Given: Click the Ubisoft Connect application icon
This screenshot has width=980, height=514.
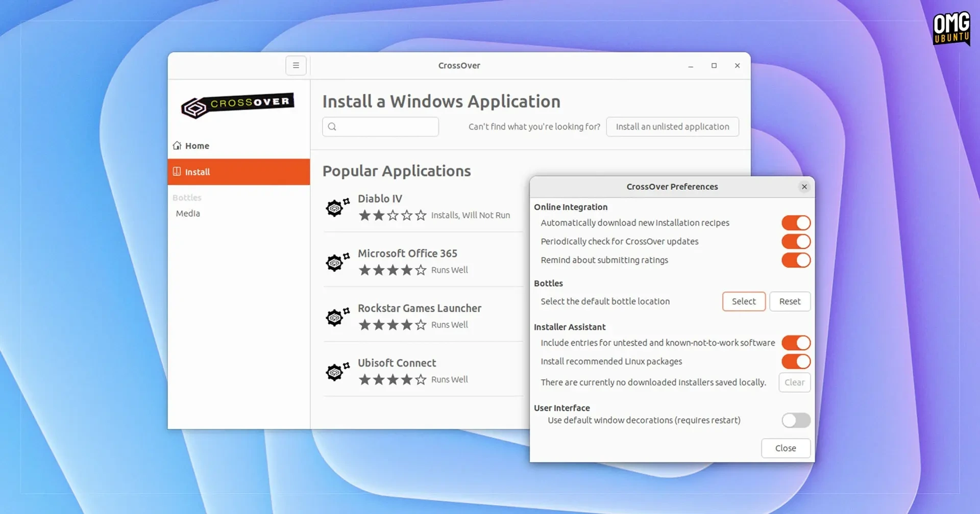Looking at the screenshot, I should (337, 371).
